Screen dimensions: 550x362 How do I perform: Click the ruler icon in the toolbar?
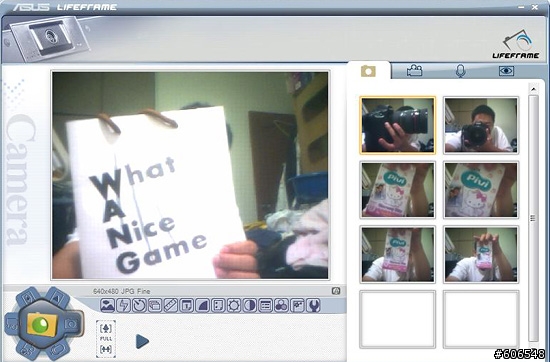click(171, 306)
